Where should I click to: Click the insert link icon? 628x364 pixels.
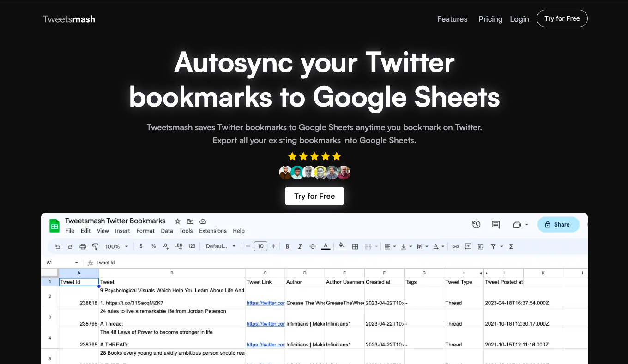455,246
